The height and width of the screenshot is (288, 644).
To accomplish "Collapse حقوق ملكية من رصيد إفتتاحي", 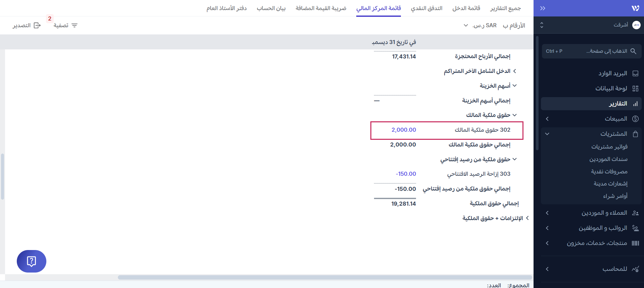I will tap(515, 159).
